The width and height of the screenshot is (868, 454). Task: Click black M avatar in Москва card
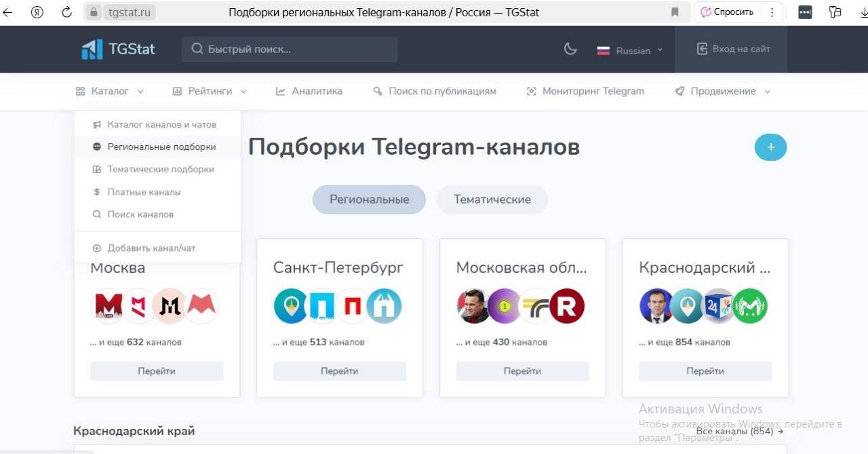(170, 306)
